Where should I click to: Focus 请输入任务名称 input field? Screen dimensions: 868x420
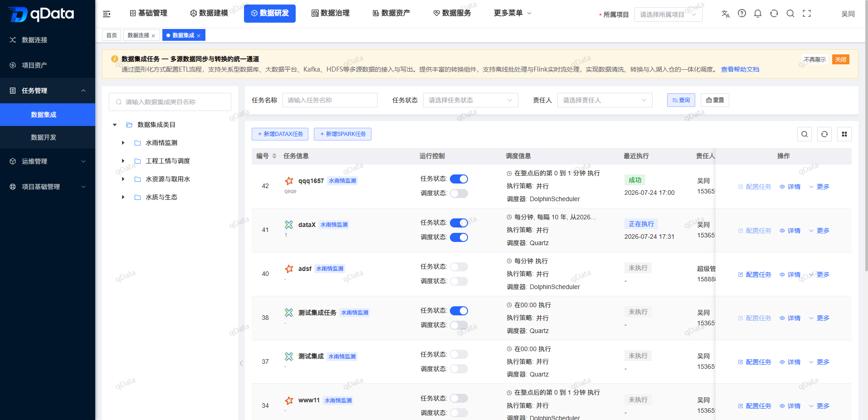(330, 100)
